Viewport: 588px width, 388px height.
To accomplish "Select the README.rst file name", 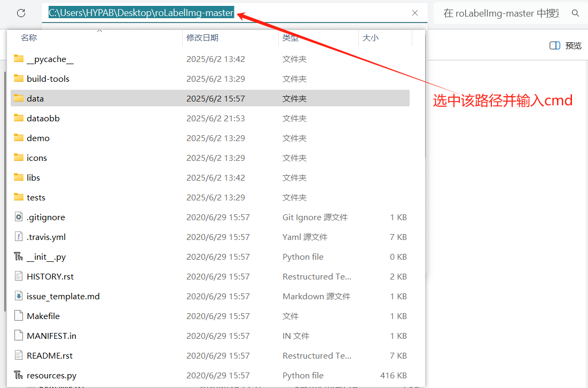I will [x=50, y=356].
